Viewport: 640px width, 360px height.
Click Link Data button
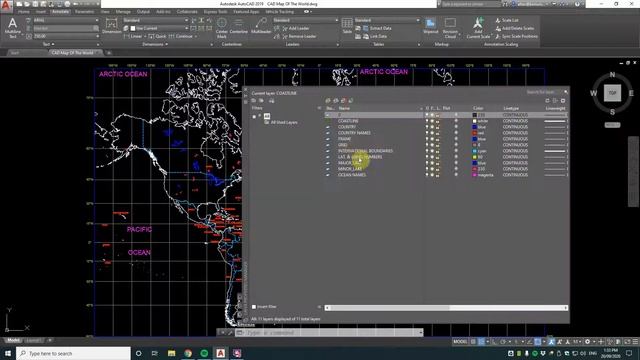(x=375, y=36)
